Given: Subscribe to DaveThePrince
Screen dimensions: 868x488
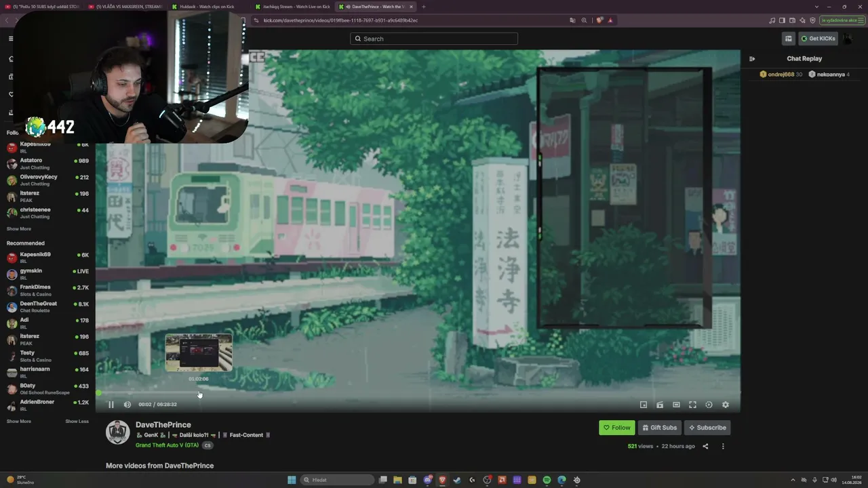Looking at the screenshot, I should 707,428.
